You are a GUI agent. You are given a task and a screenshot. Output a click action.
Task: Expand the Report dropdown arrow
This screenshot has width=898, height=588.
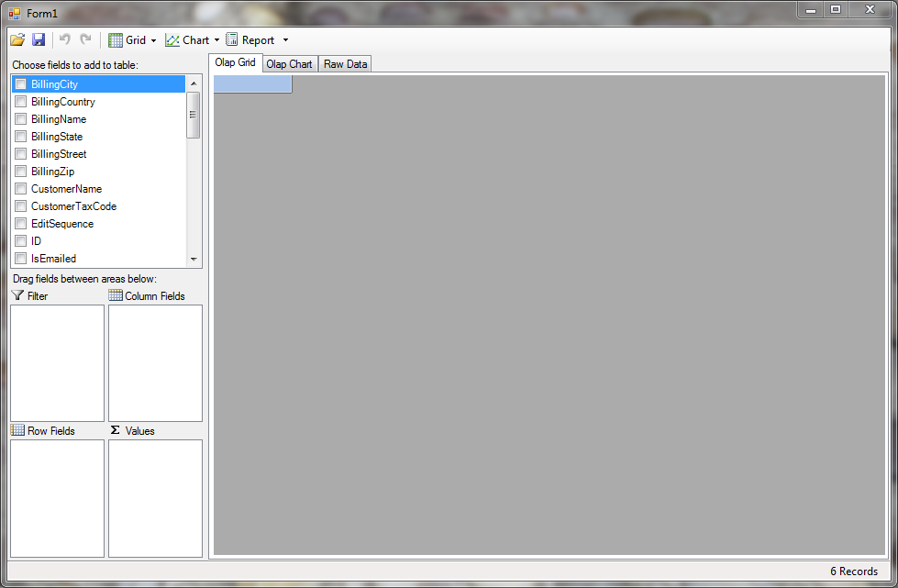285,40
